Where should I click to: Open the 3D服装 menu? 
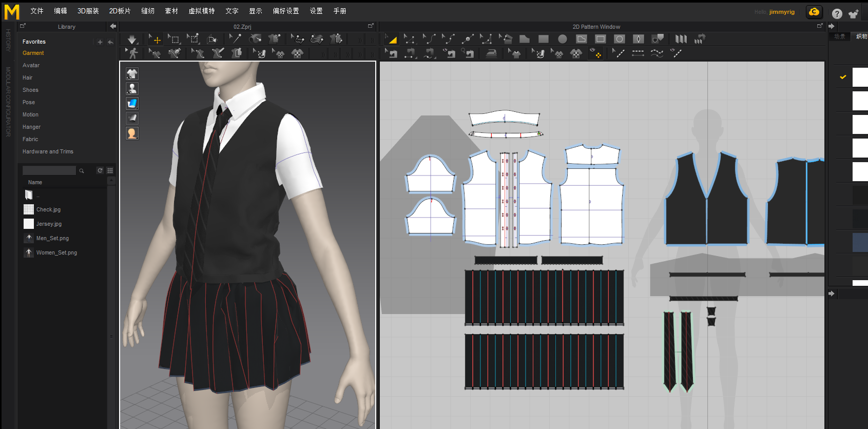(88, 11)
